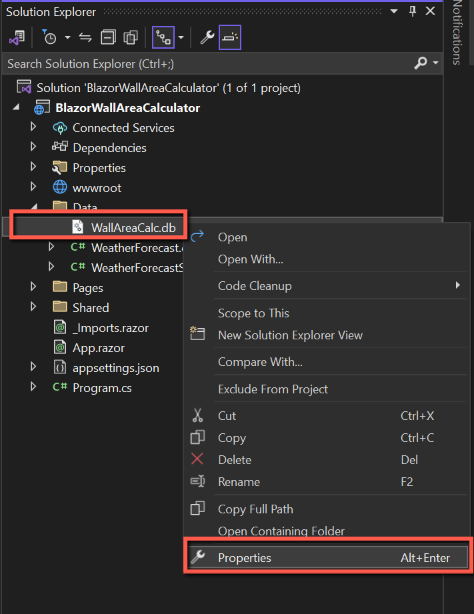Select the Solution 'BlazorWallAreaCalculator' node

[x=168, y=88]
